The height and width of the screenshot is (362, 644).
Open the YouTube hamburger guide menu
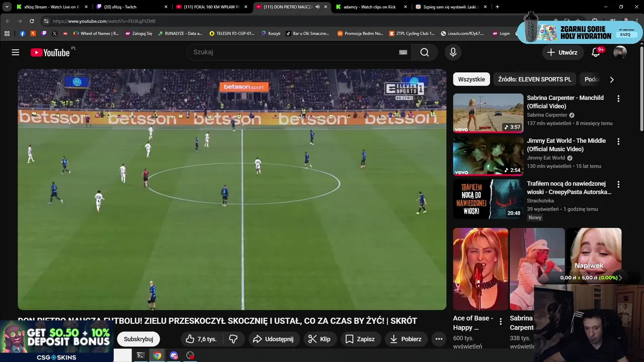click(x=16, y=52)
